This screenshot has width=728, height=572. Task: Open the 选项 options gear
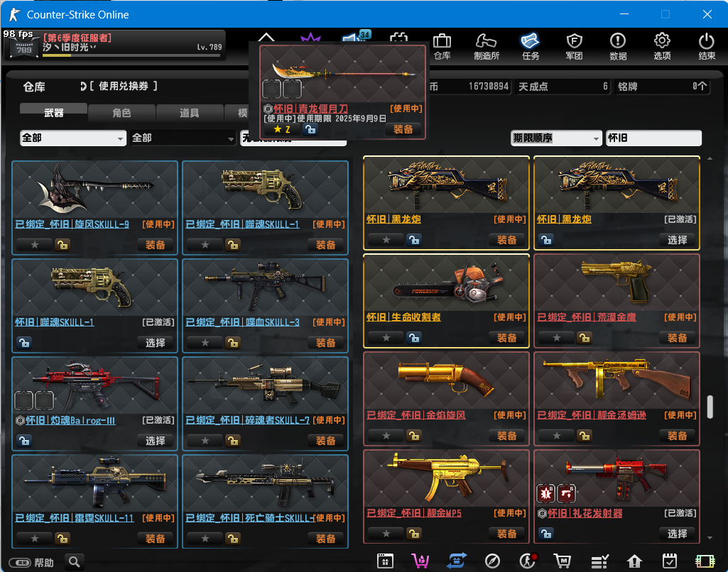(x=662, y=46)
